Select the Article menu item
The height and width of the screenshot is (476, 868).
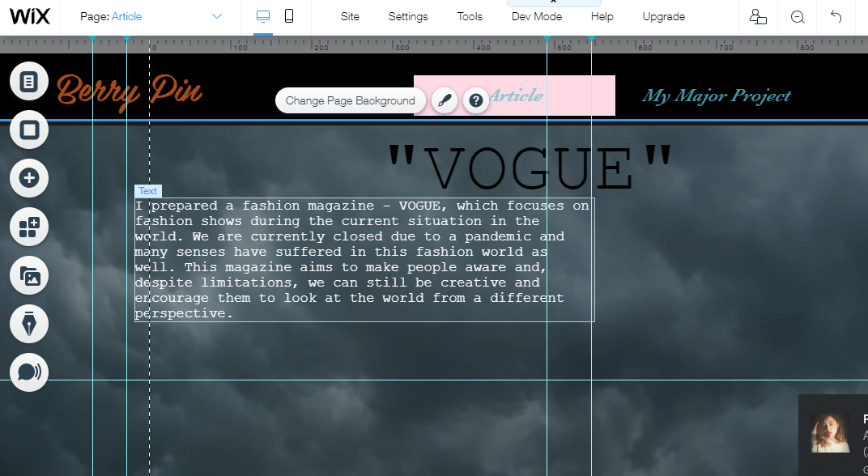point(516,96)
